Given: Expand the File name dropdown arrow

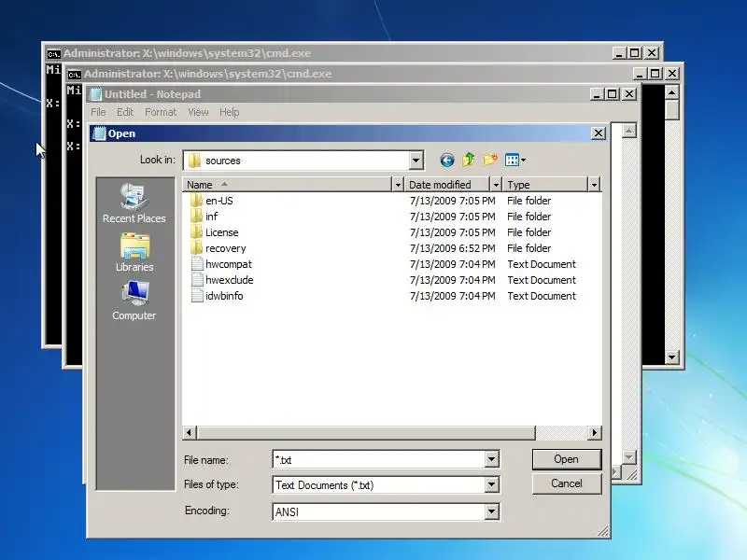Looking at the screenshot, I should 492,459.
